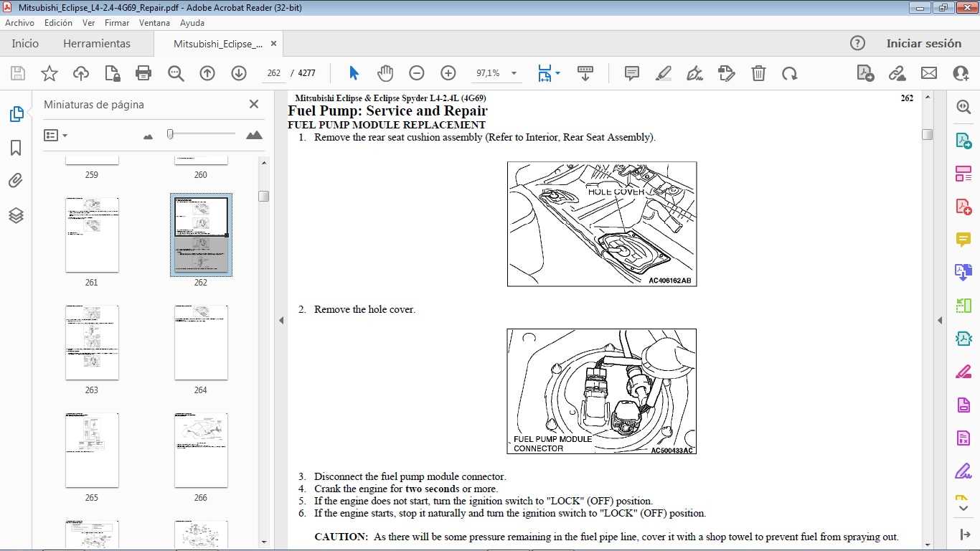980x551 pixels.
Task: Open the Archivo menu
Action: pyautogui.click(x=19, y=23)
